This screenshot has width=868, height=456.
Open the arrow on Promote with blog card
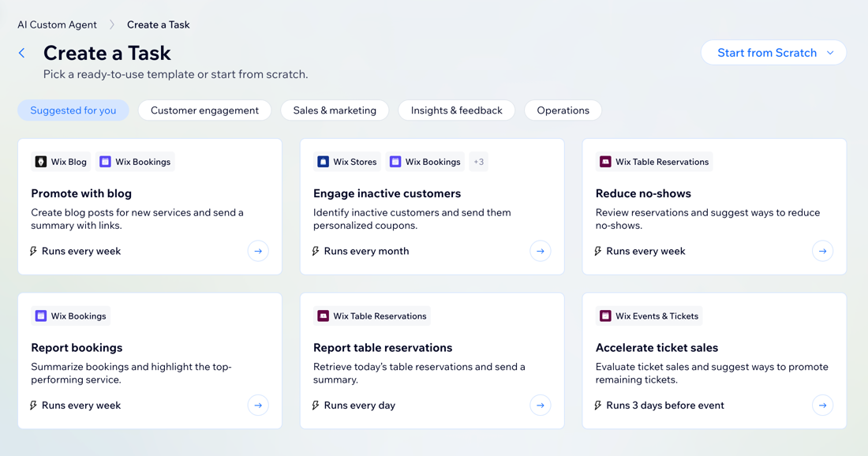[258, 251]
